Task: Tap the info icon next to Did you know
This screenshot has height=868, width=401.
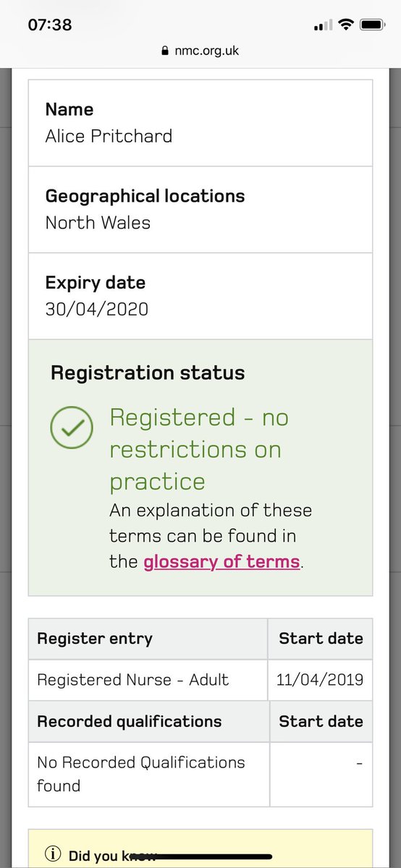Action: tap(53, 854)
